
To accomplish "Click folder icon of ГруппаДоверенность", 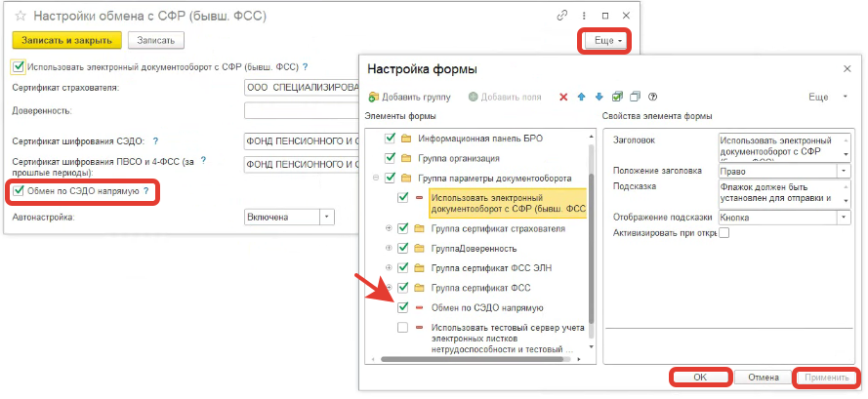I will click(x=419, y=248).
